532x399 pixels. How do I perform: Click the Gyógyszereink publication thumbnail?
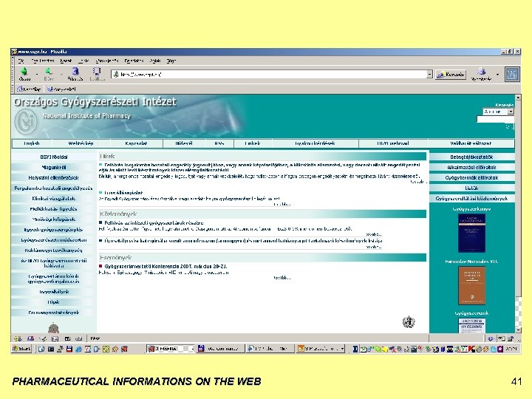tap(471, 325)
